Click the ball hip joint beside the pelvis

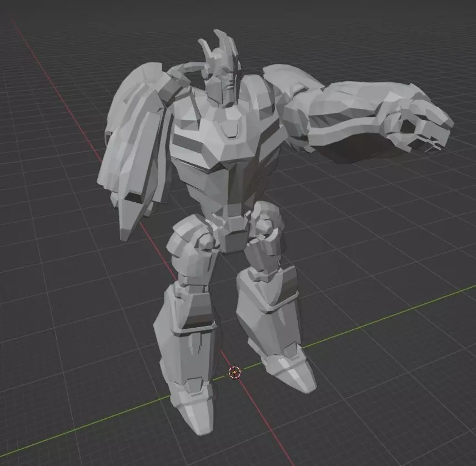coord(207,242)
